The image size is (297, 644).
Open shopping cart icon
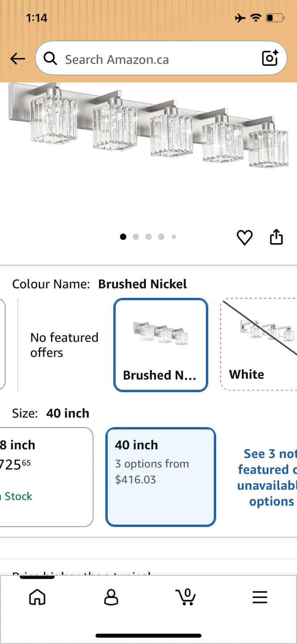pos(185,597)
